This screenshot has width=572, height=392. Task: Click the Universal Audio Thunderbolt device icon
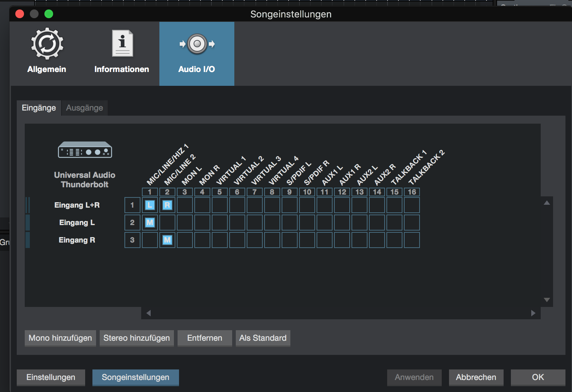pyautogui.click(x=85, y=150)
